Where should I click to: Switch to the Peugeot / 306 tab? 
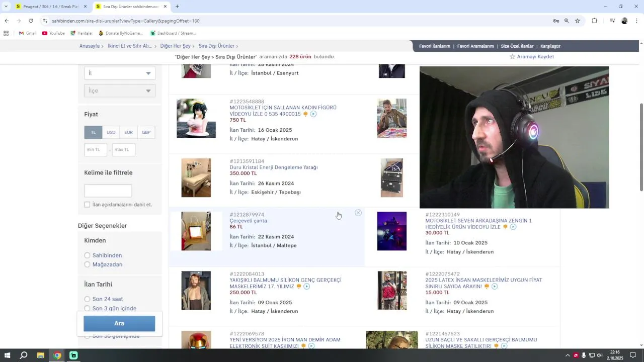click(50, 7)
